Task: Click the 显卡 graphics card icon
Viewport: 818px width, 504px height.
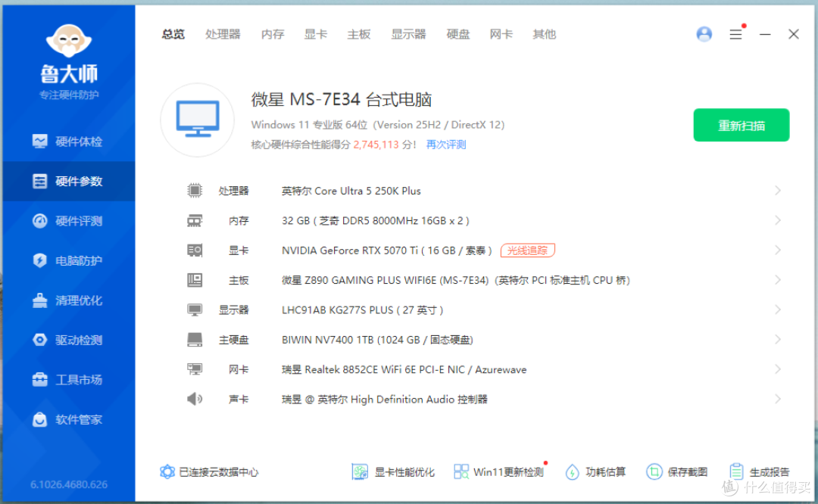Action: (x=195, y=250)
